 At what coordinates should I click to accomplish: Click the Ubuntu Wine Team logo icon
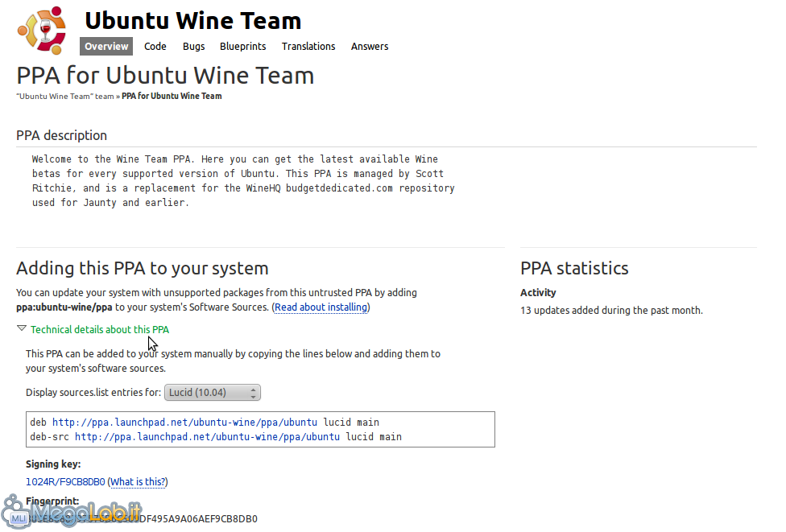tap(43, 28)
